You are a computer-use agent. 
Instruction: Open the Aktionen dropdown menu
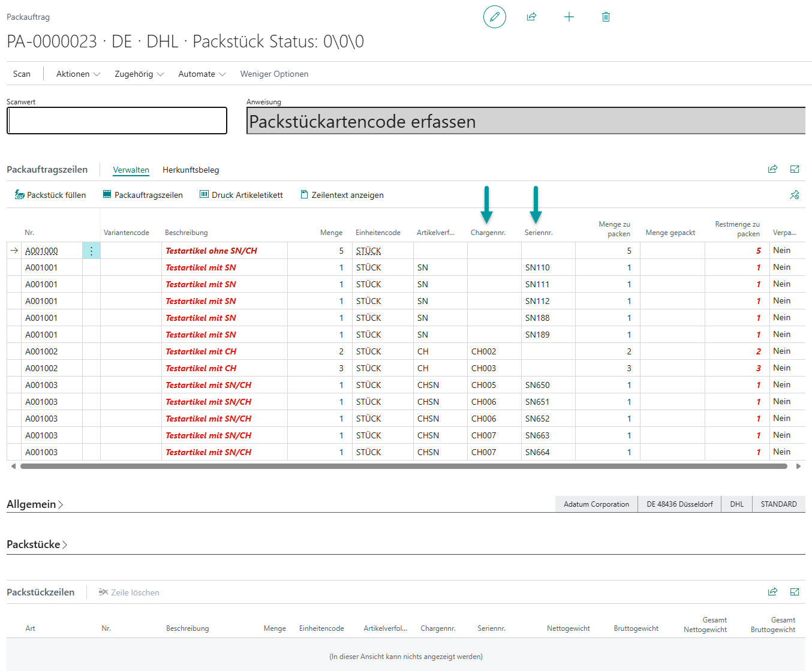[x=78, y=74]
